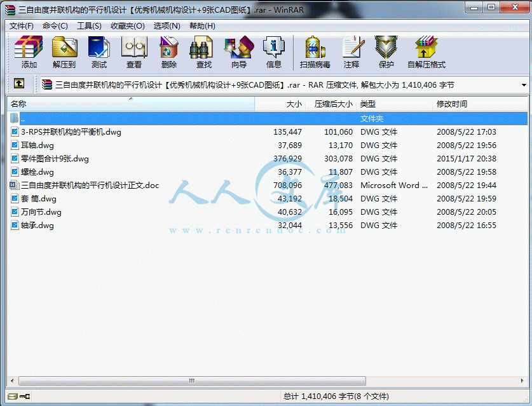Click the WinRAR title bar icon

click(11, 10)
